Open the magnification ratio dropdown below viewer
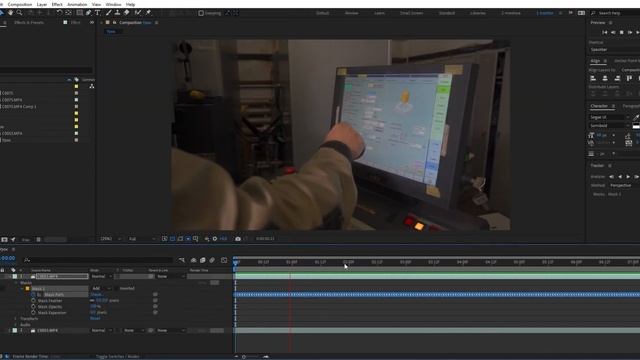This screenshot has width=640, height=360. tap(110, 239)
